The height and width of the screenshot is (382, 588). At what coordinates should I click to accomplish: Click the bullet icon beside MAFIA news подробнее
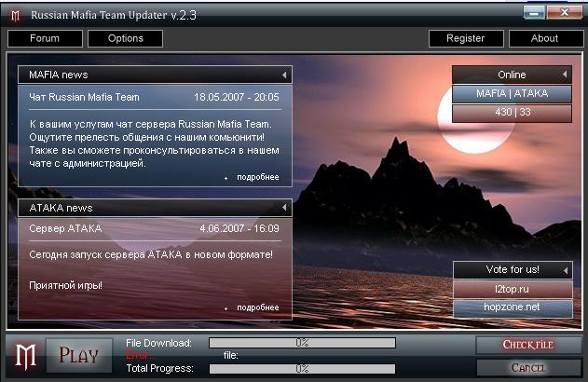pos(226,177)
